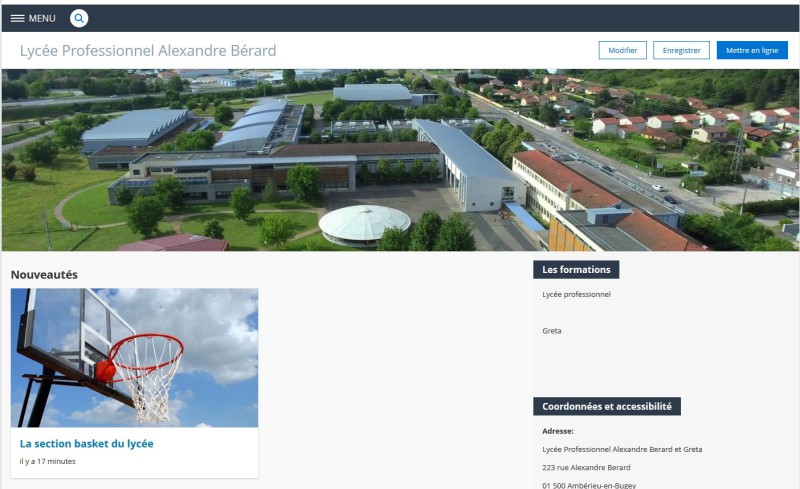Open the Greta formation link
Image resolution: width=800 pixels, height=489 pixels.
point(552,331)
